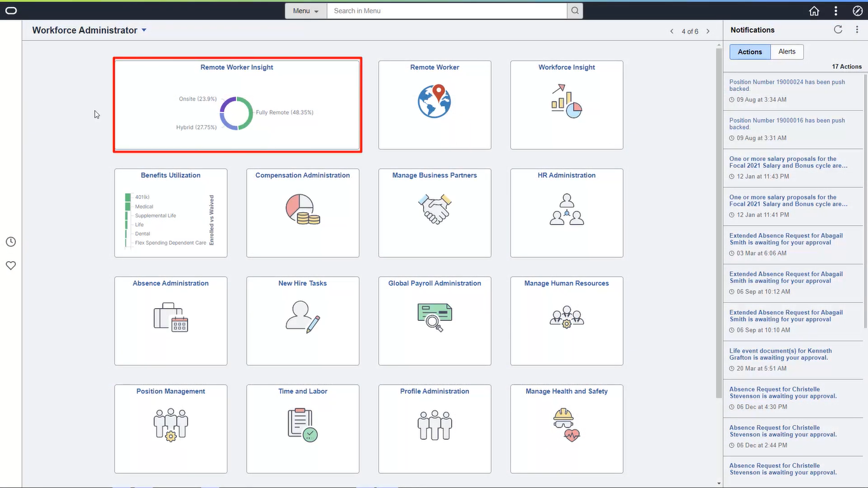Click the Recently Visited clock icon

(10, 241)
